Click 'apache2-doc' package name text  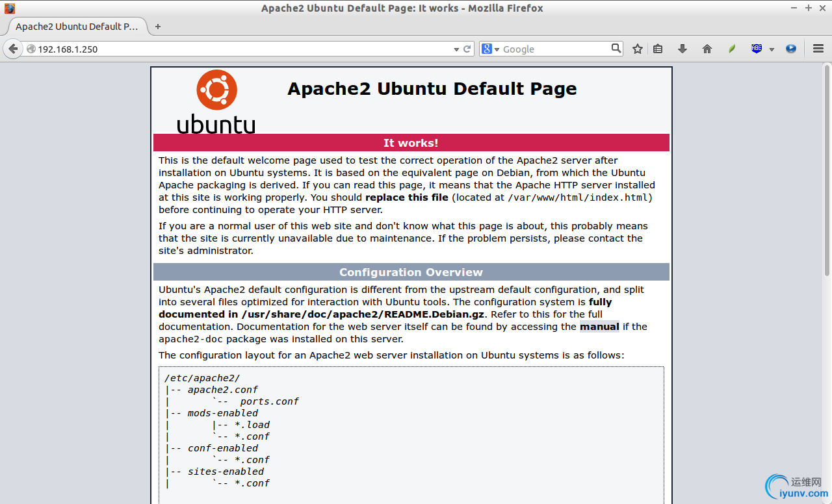click(190, 339)
